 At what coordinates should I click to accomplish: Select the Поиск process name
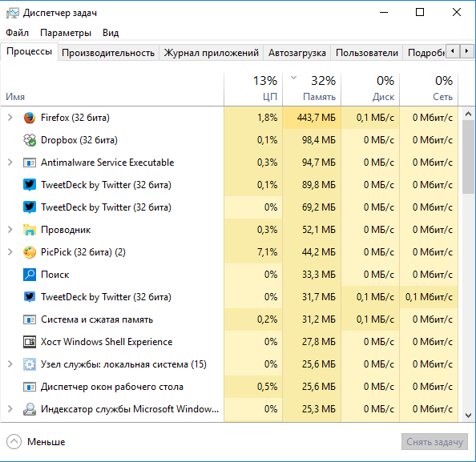click(55, 275)
